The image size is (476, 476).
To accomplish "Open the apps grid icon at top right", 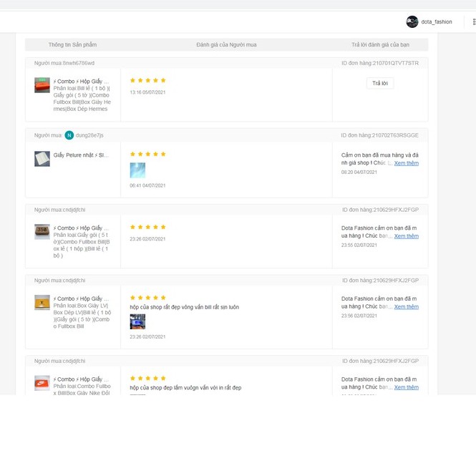I will point(473,21).
